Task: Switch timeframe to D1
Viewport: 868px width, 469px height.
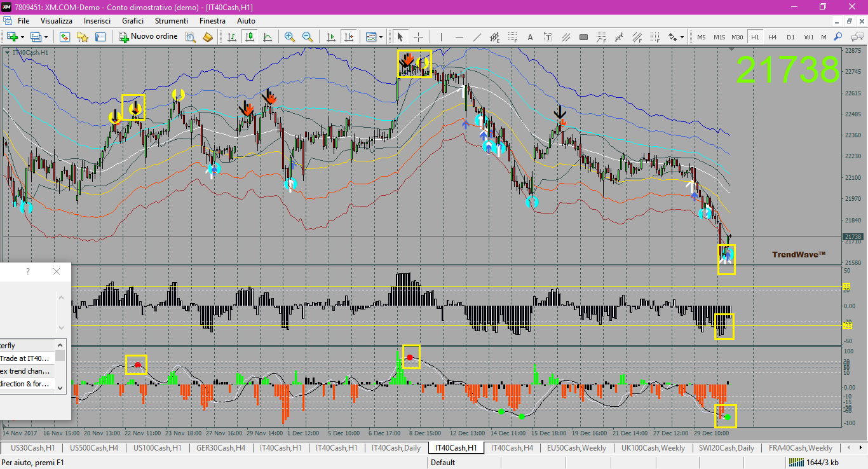Action: tap(790, 37)
